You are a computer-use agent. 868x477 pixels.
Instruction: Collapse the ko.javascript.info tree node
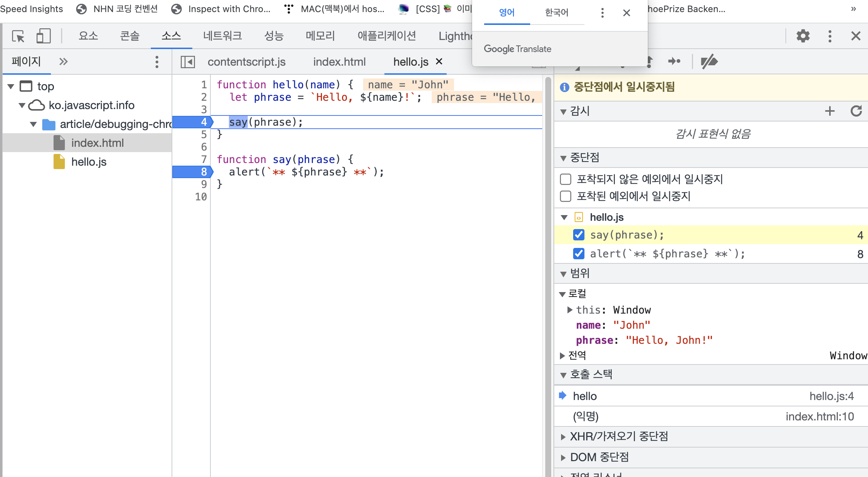point(22,105)
